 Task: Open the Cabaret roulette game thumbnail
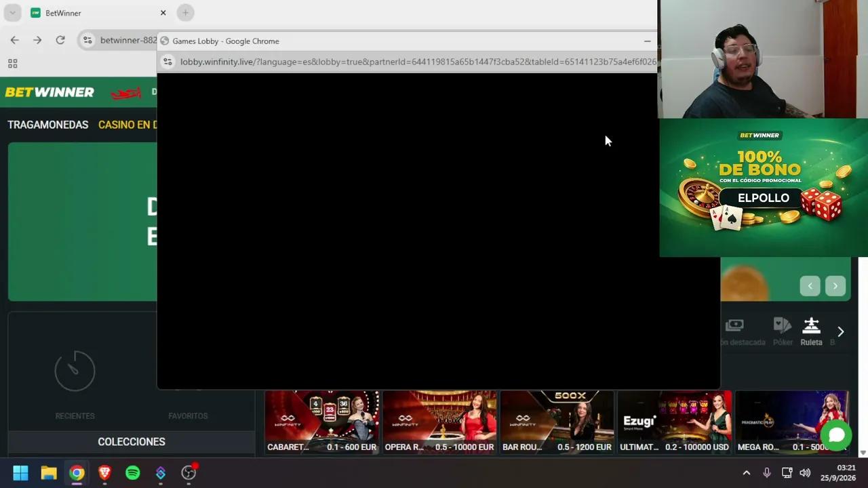(x=321, y=422)
